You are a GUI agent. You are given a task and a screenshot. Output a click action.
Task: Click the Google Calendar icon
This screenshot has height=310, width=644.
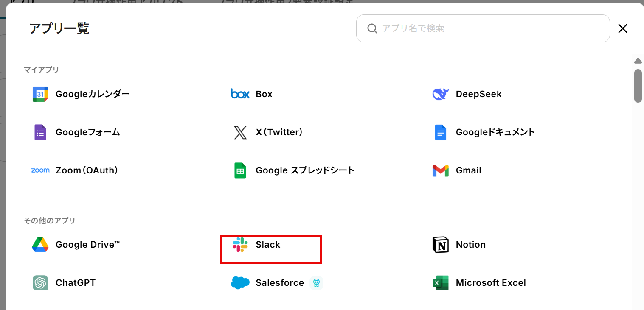(40, 94)
